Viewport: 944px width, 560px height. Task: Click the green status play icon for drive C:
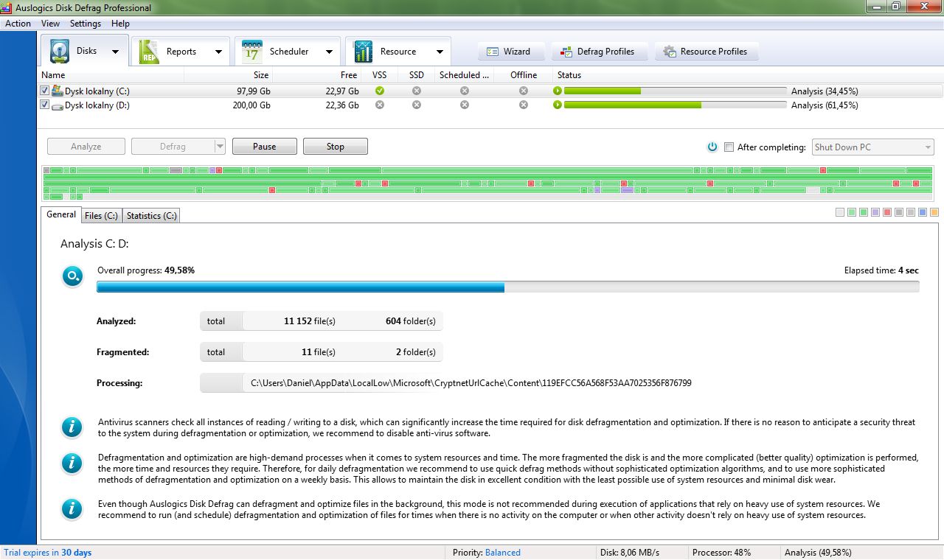tap(558, 91)
